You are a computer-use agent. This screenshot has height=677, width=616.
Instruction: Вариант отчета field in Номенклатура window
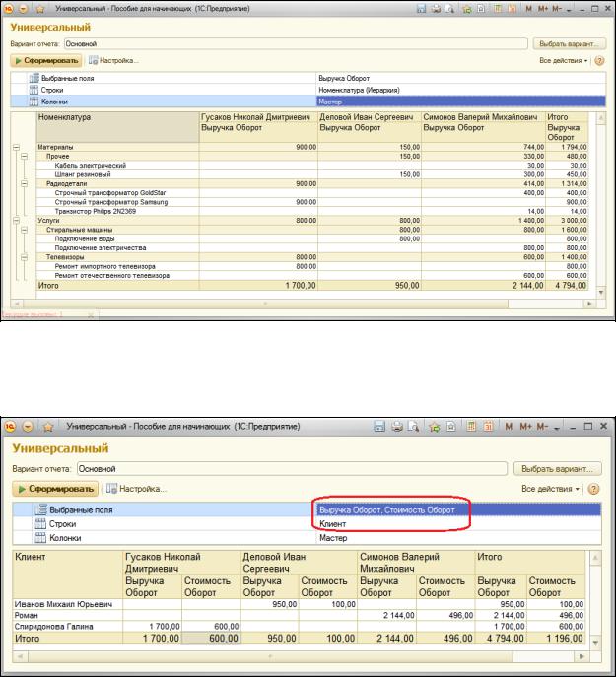pos(296,44)
